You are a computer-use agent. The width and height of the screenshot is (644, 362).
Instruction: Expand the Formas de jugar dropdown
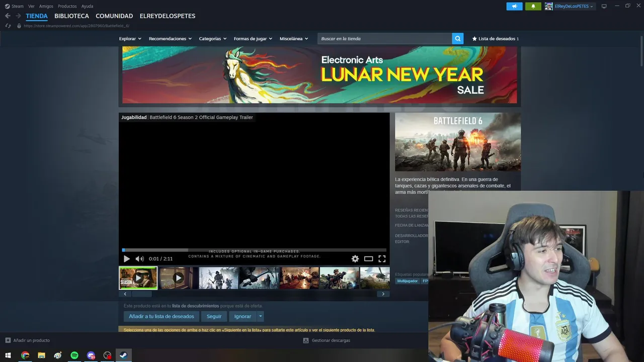pos(253,39)
